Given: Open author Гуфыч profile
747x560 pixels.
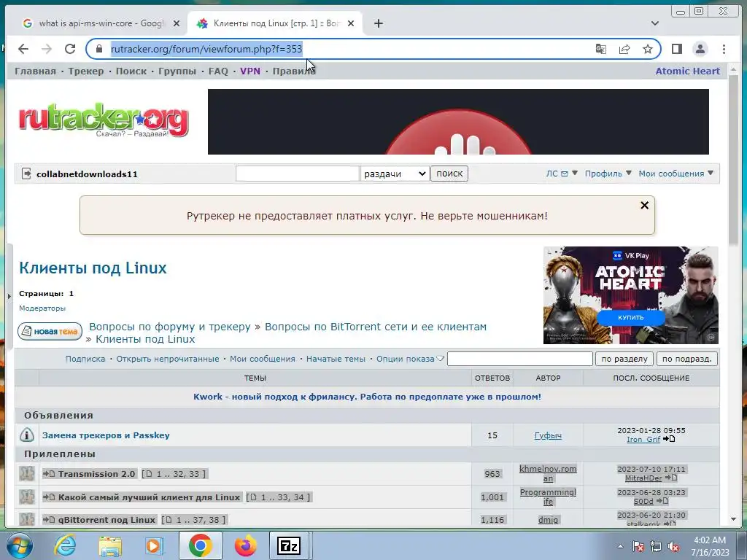Looking at the screenshot, I should pos(548,435).
